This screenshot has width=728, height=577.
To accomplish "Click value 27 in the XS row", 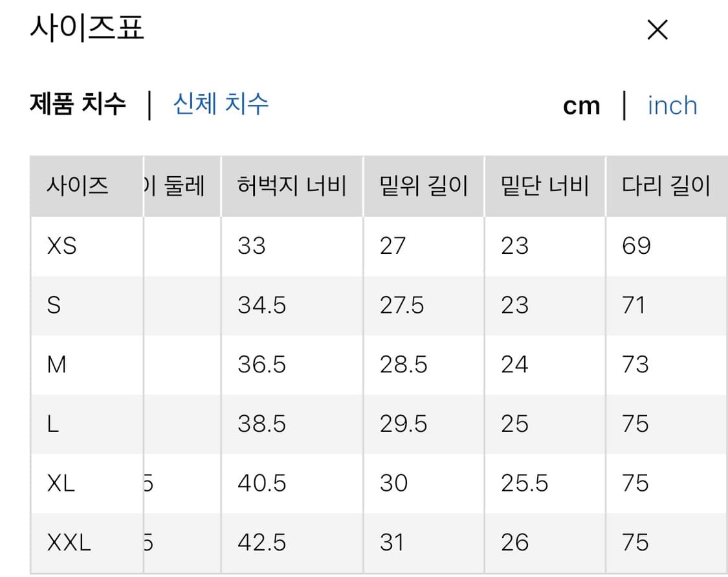I will 392,245.
